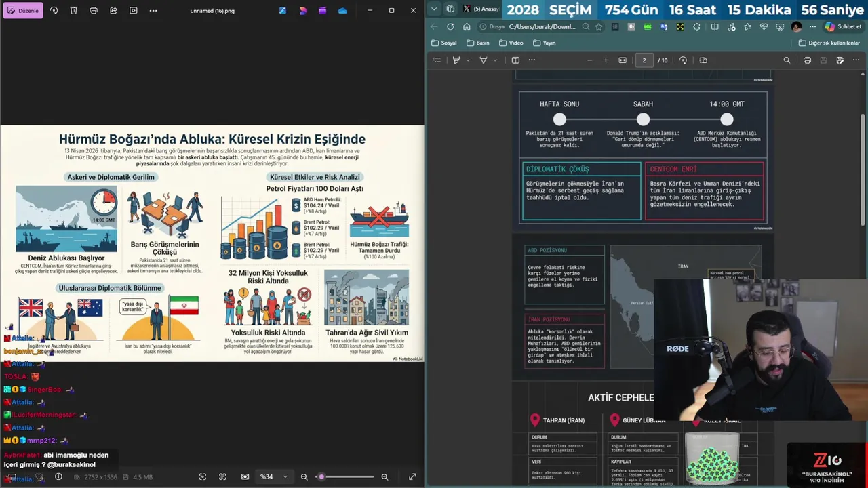Expand highlight tool options arrow
The height and width of the screenshot is (488, 868).
[468, 60]
